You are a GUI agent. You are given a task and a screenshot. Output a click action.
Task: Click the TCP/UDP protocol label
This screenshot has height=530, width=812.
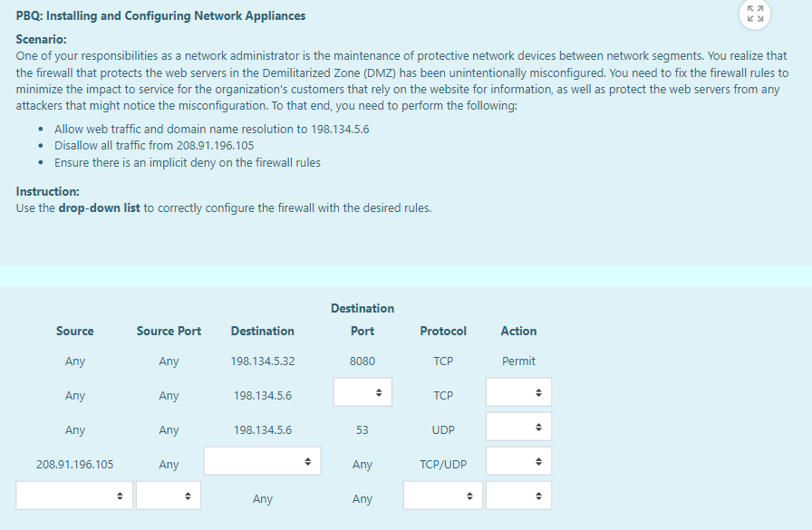[x=442, y=464]
